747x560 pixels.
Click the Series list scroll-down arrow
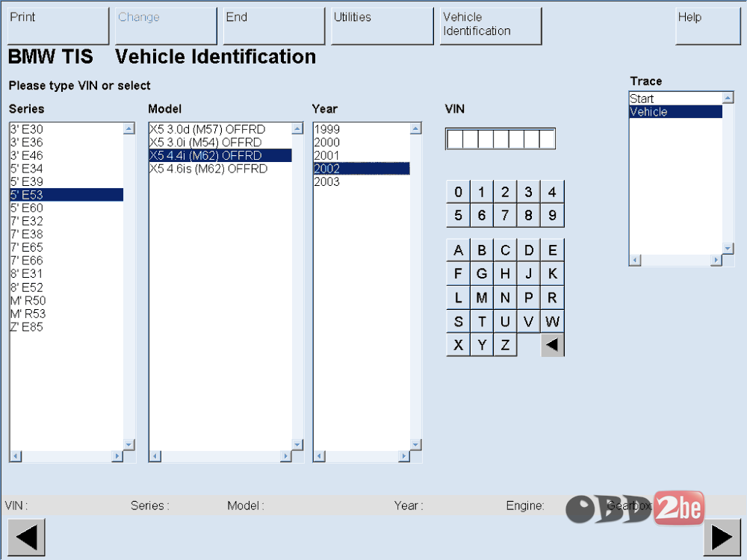pyautogui.click(x=129, y=444)
